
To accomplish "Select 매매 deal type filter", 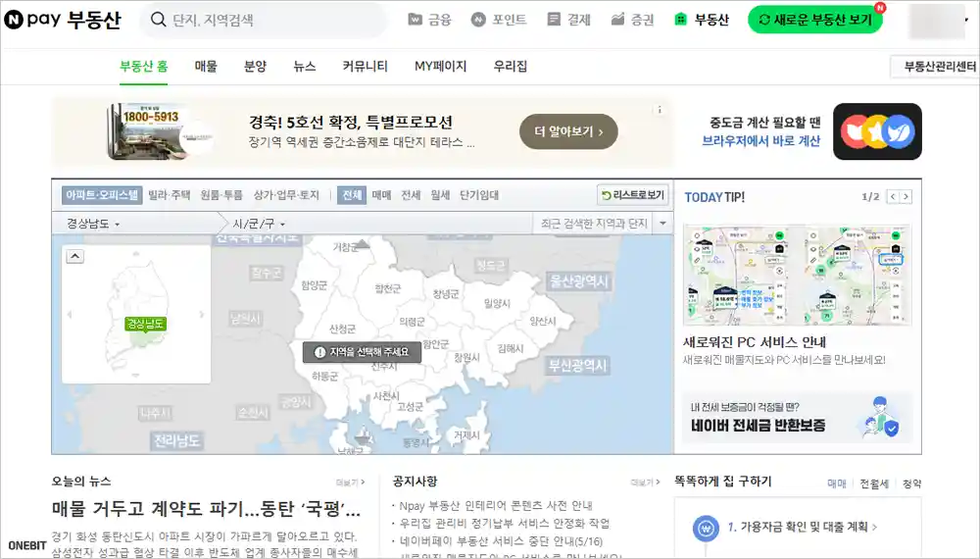I will [x=381, y=195].
